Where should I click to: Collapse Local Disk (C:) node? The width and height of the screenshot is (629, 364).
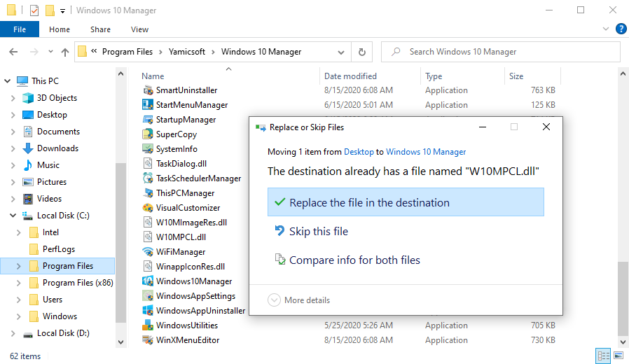pos(13,216)
